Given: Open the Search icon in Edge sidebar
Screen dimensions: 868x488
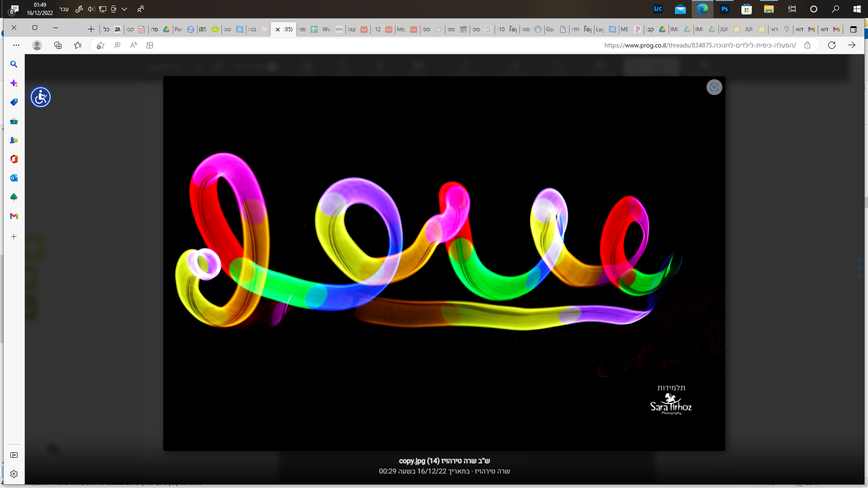Looking at the screenshot, I should tap(14, 64).
